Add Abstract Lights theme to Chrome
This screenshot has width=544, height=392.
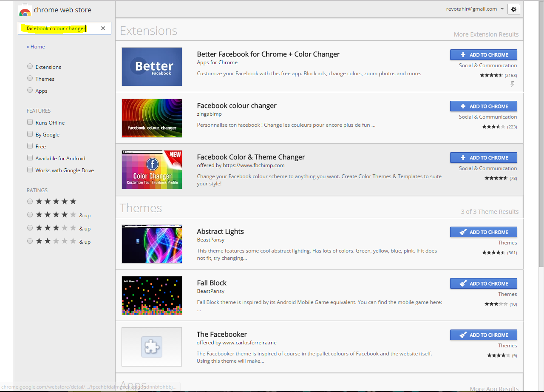484,232
